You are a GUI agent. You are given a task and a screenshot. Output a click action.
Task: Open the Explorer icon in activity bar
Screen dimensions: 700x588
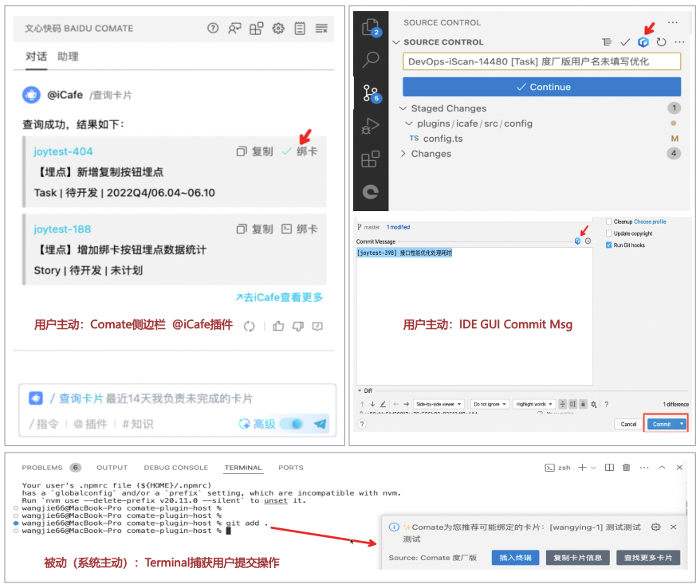371,28
